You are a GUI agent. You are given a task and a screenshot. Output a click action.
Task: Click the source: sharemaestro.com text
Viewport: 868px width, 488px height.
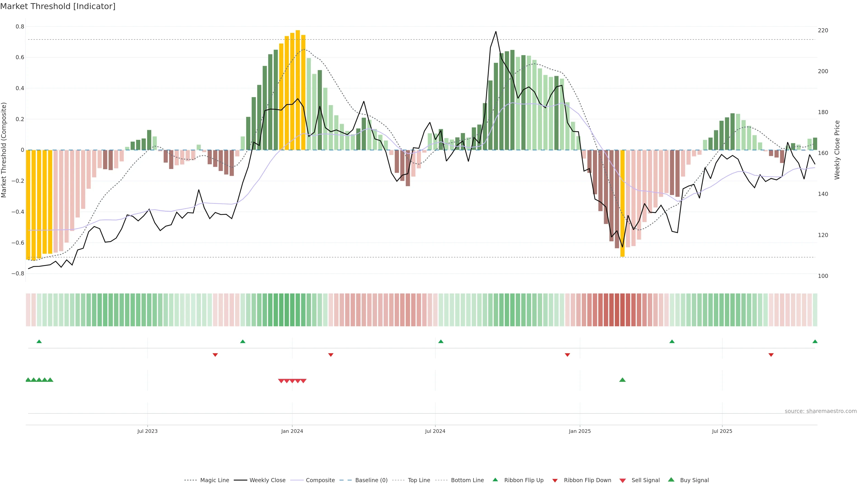coord(821,411)
